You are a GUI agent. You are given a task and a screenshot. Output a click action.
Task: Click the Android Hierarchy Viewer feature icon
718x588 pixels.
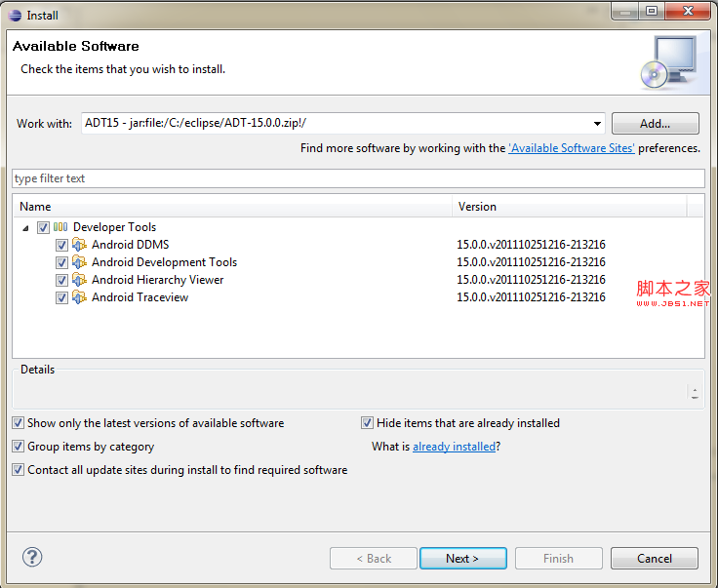(79, 280)
